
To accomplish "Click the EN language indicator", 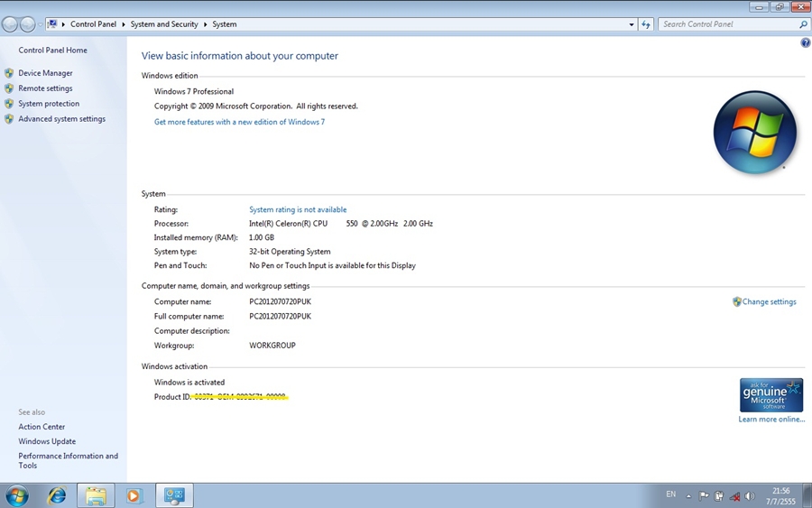I will (670, 494).
